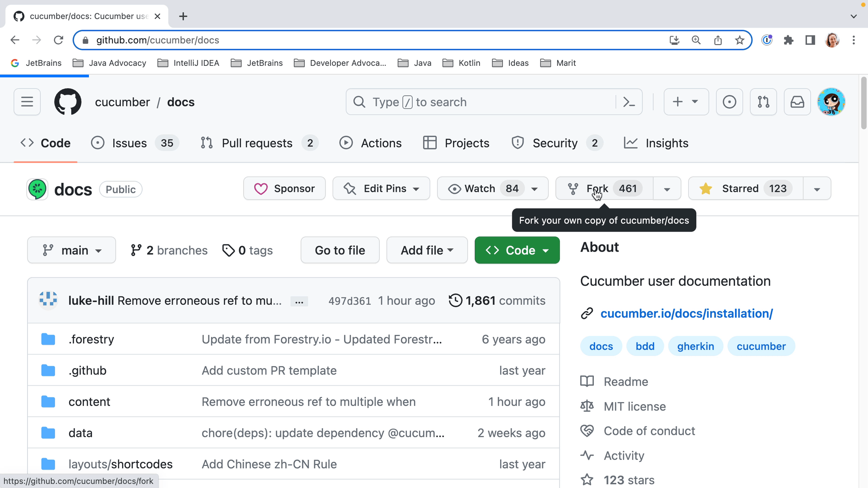
Task: Open the issues icon in top header
Action: [729, 102]
